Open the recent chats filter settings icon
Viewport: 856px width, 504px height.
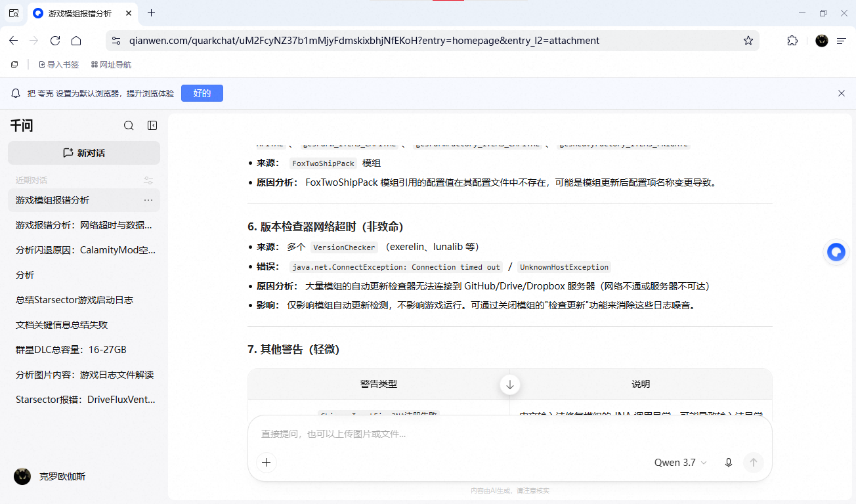148,180
